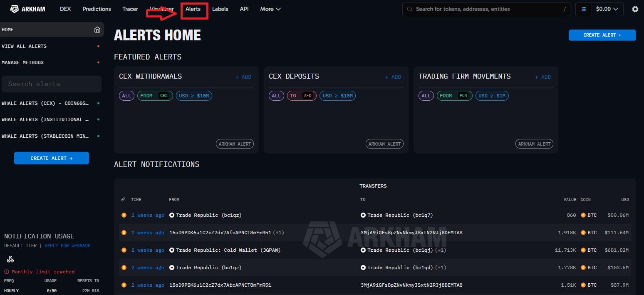
Task: Click '3MjA9iGFs8pZNvNkmyJSxtN2RJj8DEMTA8' in the $111.64M row
Action: tap(411, 233)
